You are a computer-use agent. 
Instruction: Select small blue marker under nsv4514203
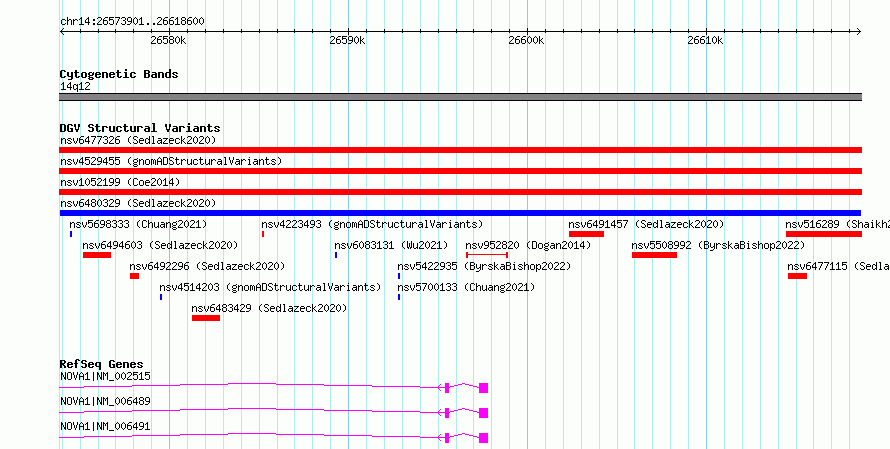coord(161,297)
